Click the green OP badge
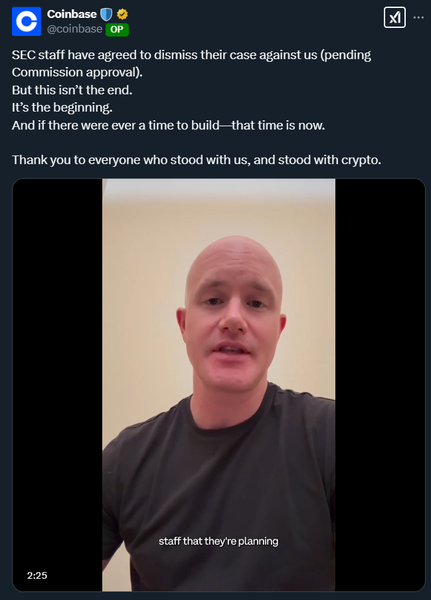 (117, 29)
